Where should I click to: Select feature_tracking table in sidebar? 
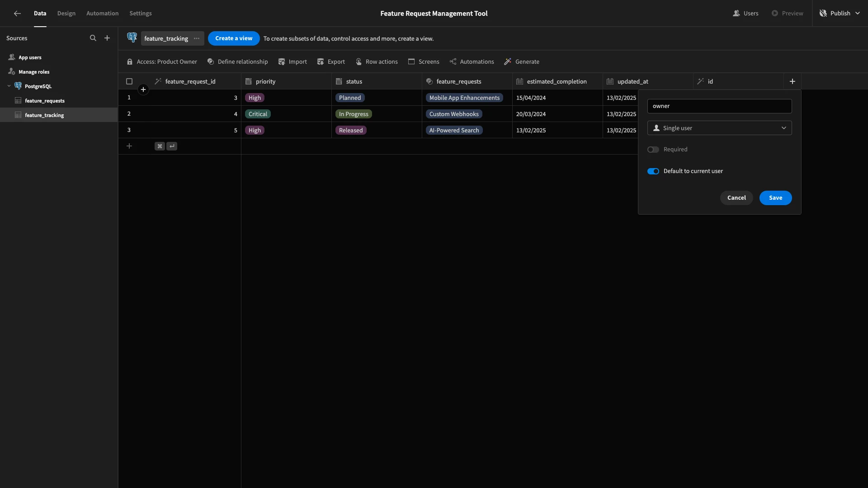[x=59, y=115]
